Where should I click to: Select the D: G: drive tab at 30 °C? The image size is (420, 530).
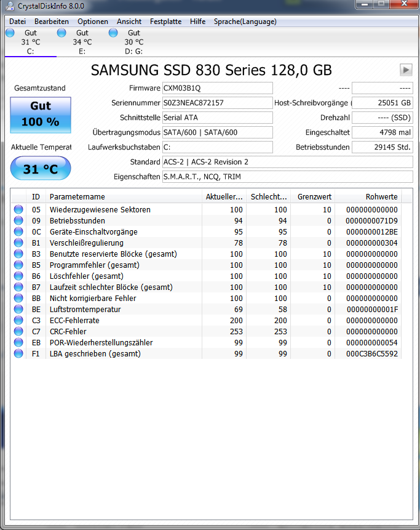coord(133,42)
